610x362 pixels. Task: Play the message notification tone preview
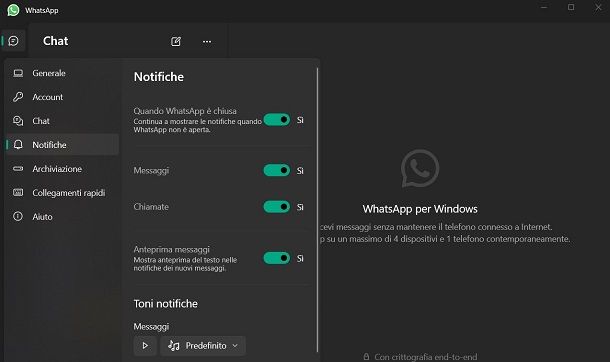click(145, 346)
